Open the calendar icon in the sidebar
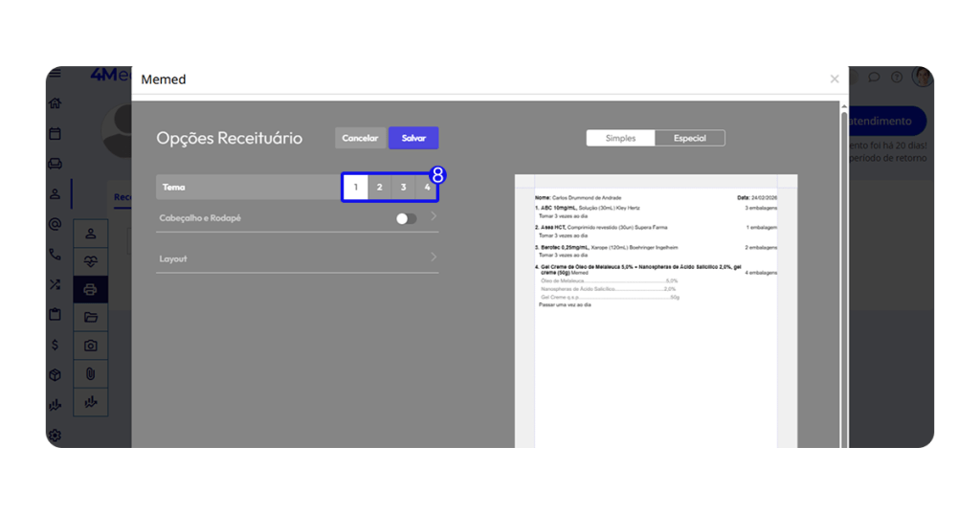 tap(55, 134)
